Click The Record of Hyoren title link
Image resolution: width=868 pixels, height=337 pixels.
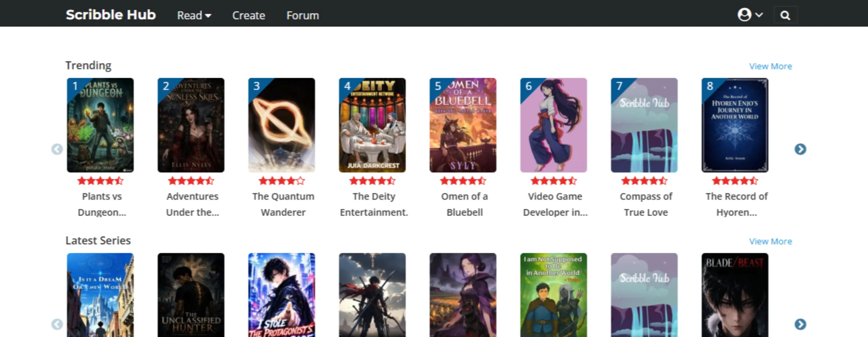click(x=736, y=204)
